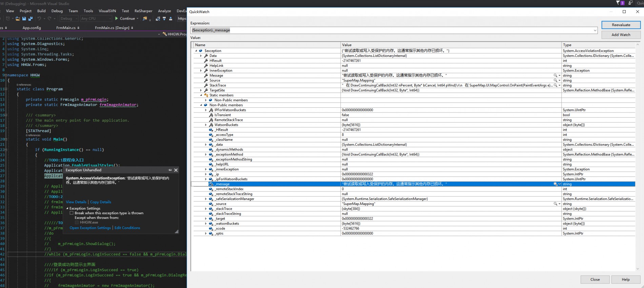Click the QuickWatch scrollbar down arrow
Viewport: 644px width, 288px height.
[x=638, y=269]
